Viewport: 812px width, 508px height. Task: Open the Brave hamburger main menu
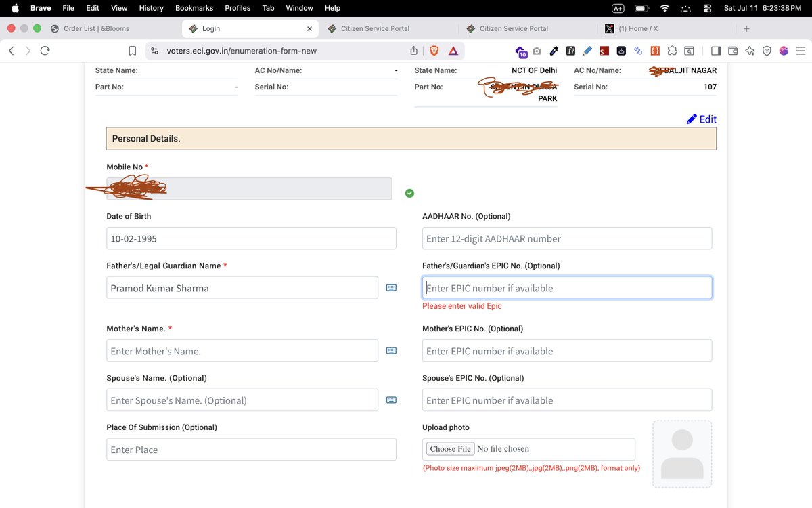click(800, 51)
